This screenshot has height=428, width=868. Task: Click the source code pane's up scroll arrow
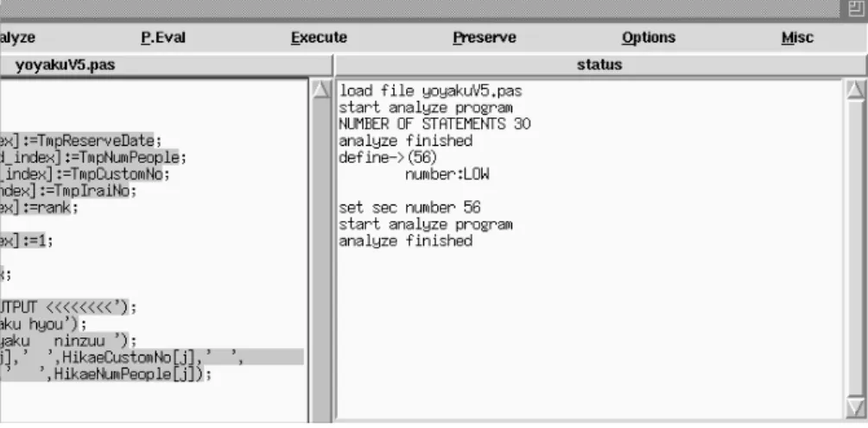click(321, 90)
